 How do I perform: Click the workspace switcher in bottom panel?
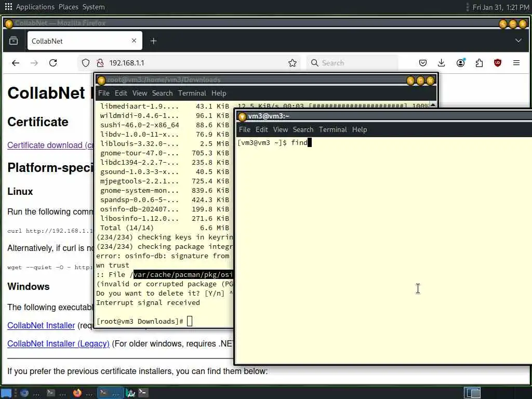(472, 393)
